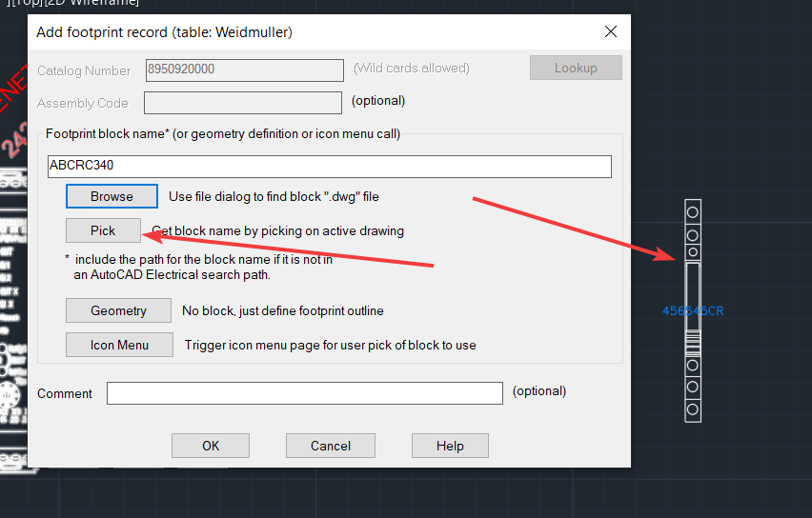Viewport: 812px width, 518px height.
Task: Click the Pick button
Action: (x=103, y=230)
